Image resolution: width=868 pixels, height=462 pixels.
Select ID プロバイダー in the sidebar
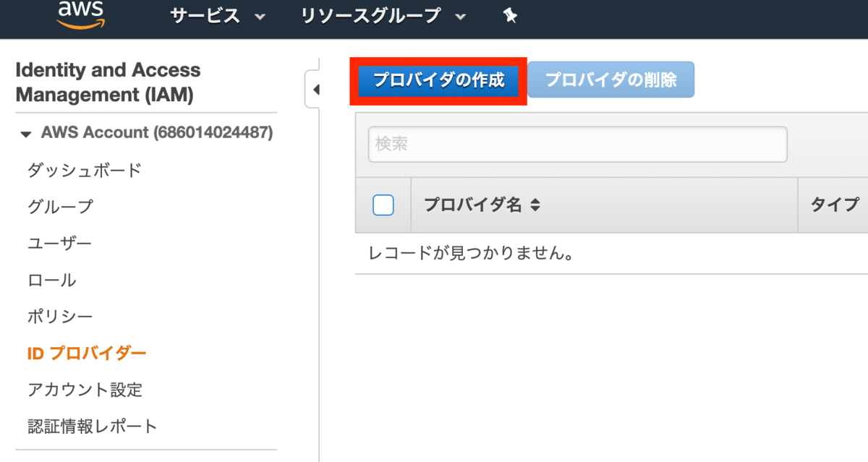coord(87,354)
